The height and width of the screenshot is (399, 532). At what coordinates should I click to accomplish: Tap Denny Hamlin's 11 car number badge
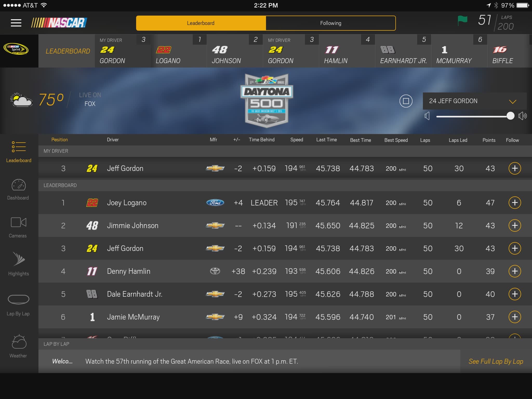point(92,271)
